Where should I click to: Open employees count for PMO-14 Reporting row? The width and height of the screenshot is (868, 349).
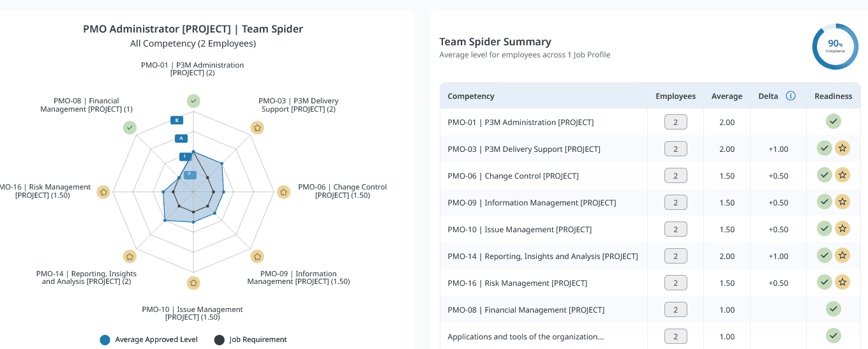tap(676, 256)
